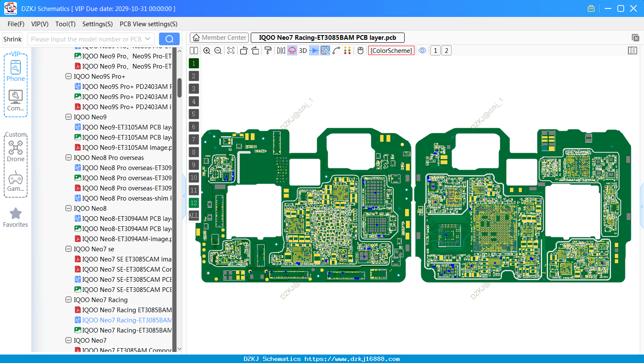Toggle the right side panel icon
This screenshot has width=644, height=363.
click(633, 51)
